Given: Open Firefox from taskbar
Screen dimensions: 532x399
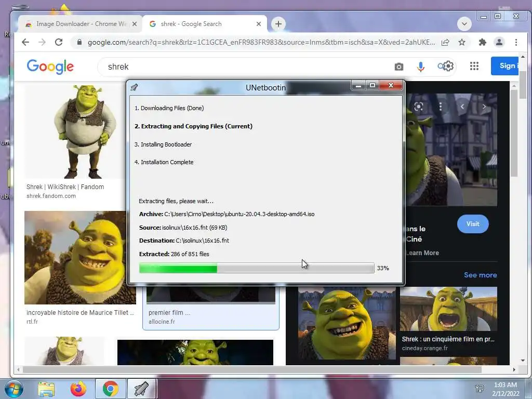Looking at the screenshot, I should (78, 389).
